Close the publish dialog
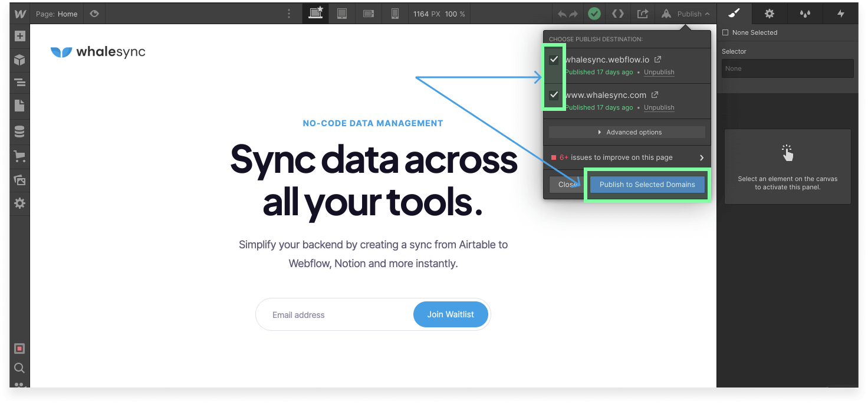 [x=567, y=185]
